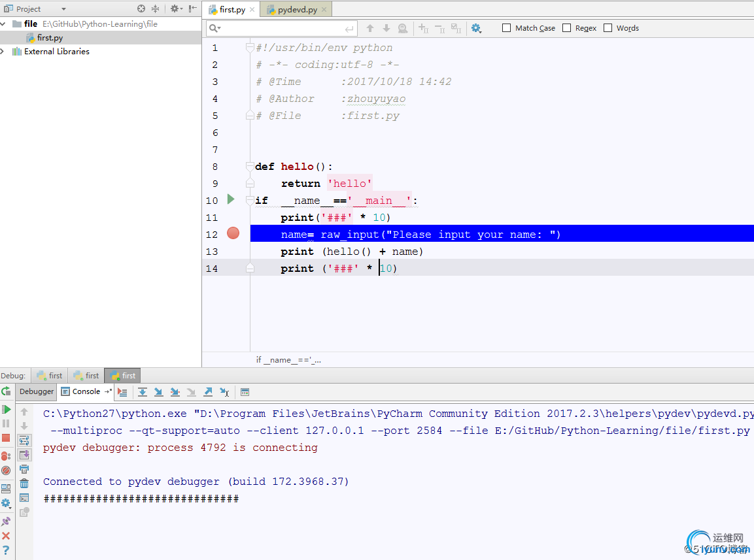The image size is (754, 560).
Task: View all breakpoints
Action: click(x=7, y=456)
